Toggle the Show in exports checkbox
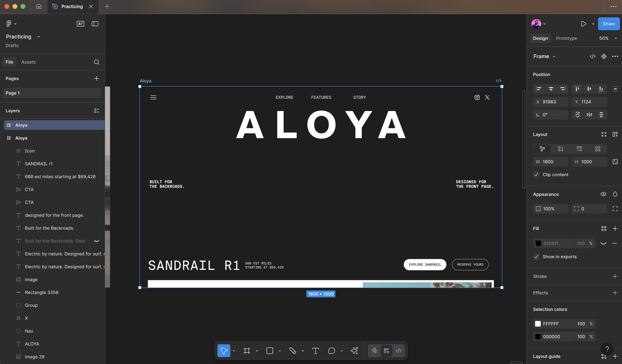Screen dimensions: 622x364 point(536,257)
